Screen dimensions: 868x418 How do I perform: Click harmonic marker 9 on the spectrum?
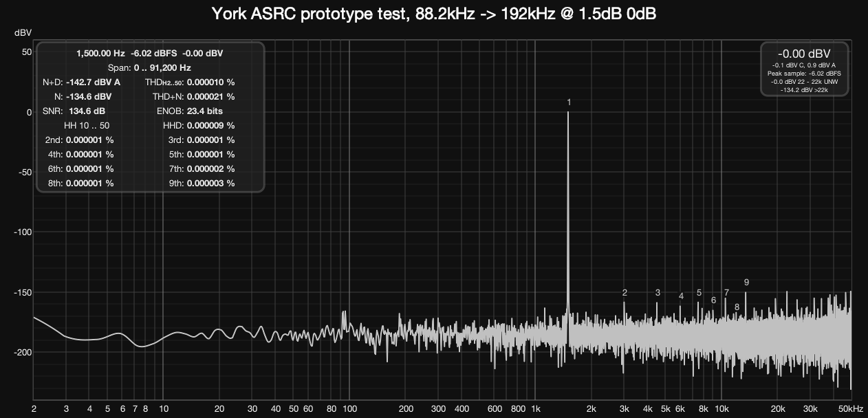(746, 283)
